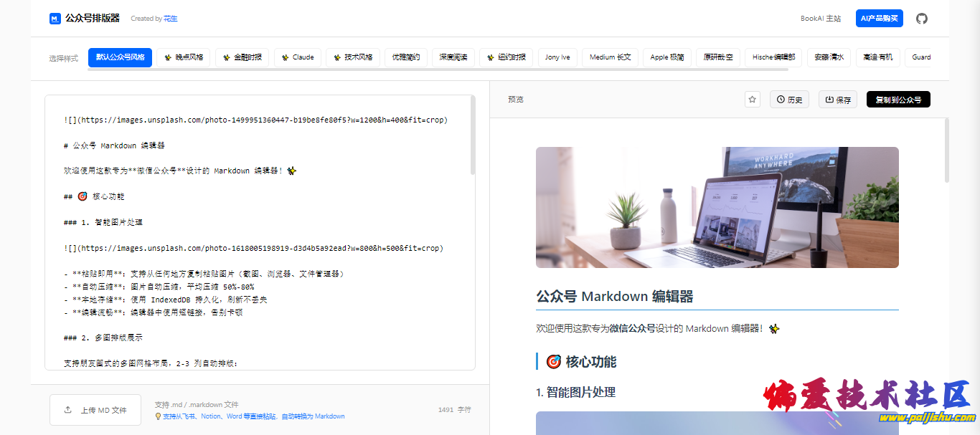The image size is (980, 435).
Task: Toggle the favorite star in preview toolbar
Action: point(751,99)
